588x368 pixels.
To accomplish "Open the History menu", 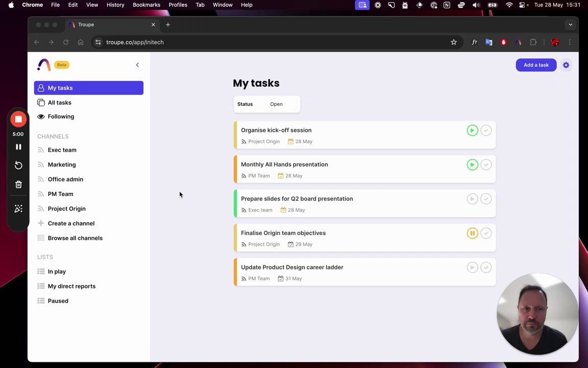I will 115,5.
